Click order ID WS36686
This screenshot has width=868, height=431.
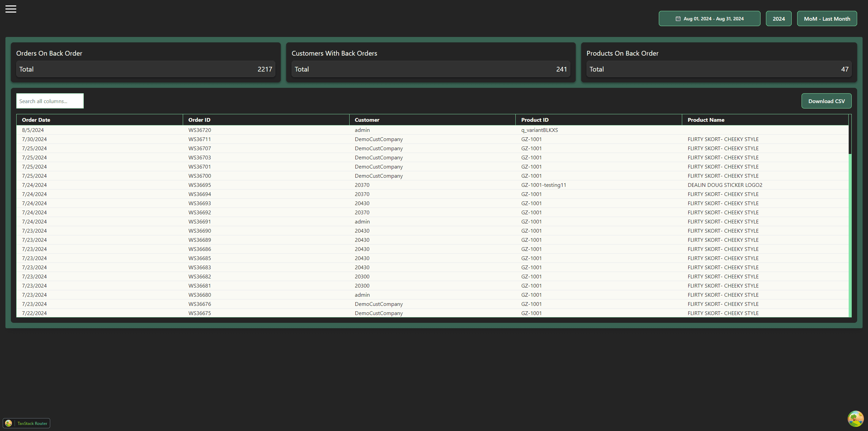click(200, 249)
